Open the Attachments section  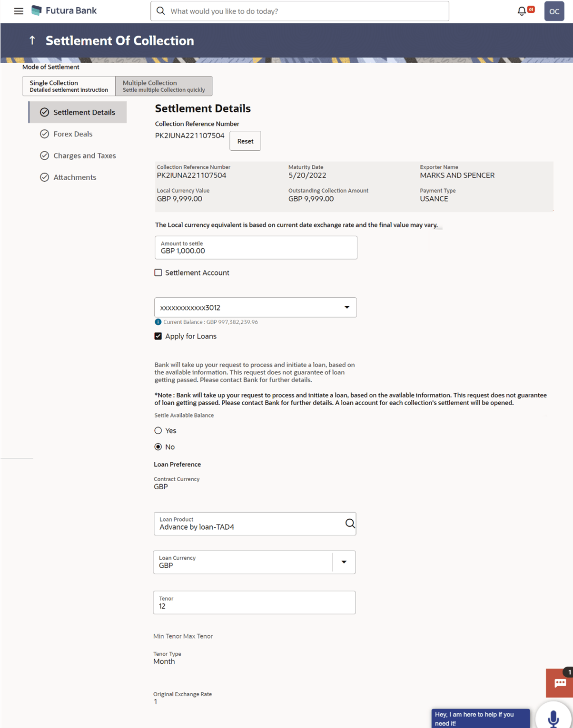(74, 177)
